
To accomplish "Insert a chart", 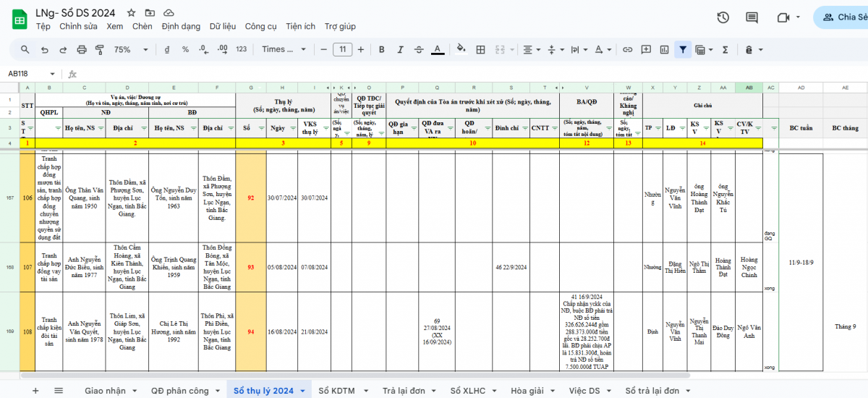I will [664, 49].
